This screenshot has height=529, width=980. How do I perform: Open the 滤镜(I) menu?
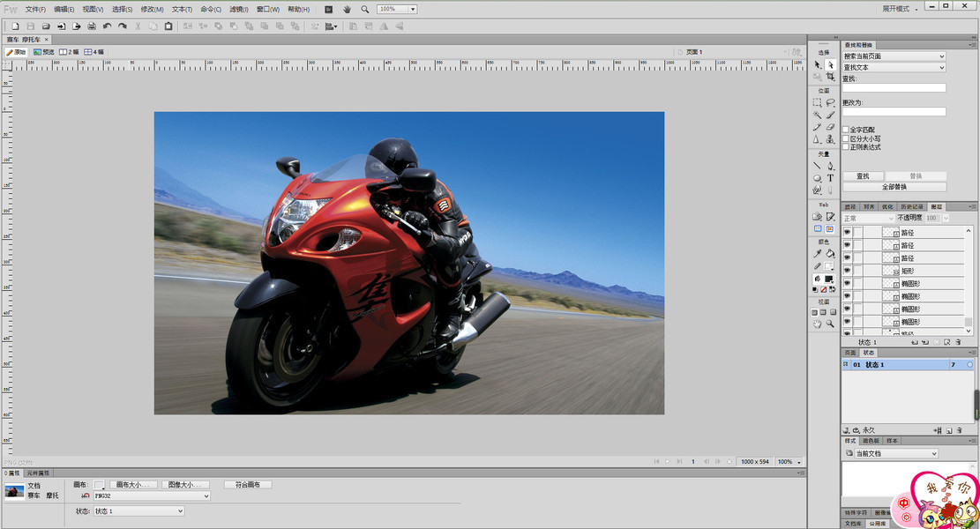tap(239, 10)
